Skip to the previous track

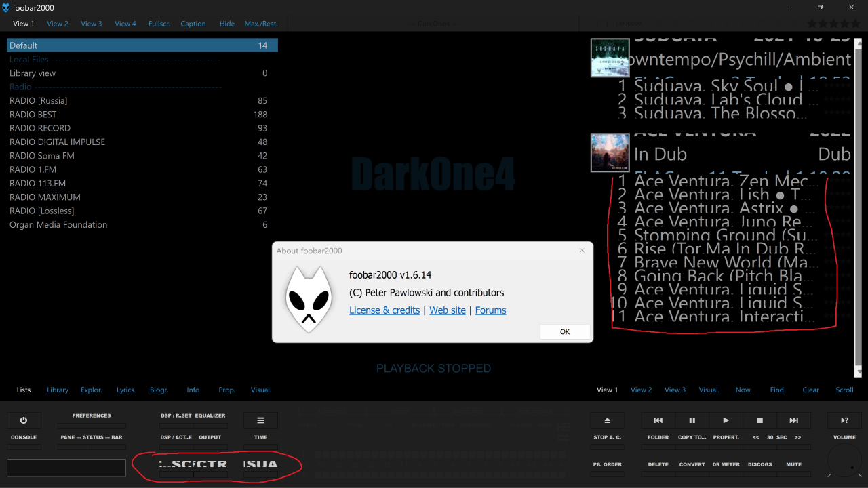(x=658, y=420)
